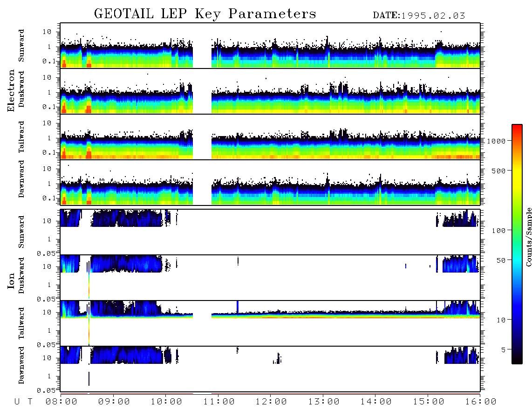The height and width of the screenshot is (410, 532).
Task: Select the Electron Tailward axis label
Action: [21, 137]
